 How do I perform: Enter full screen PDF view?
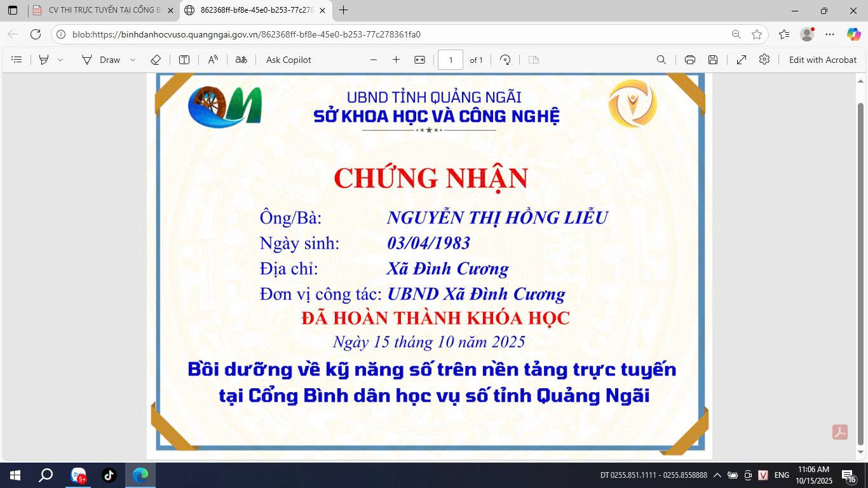click(x=742, y=60)
